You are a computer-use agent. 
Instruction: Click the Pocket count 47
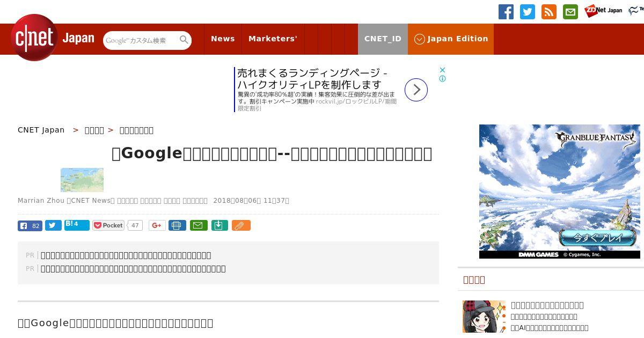[135, 225]
